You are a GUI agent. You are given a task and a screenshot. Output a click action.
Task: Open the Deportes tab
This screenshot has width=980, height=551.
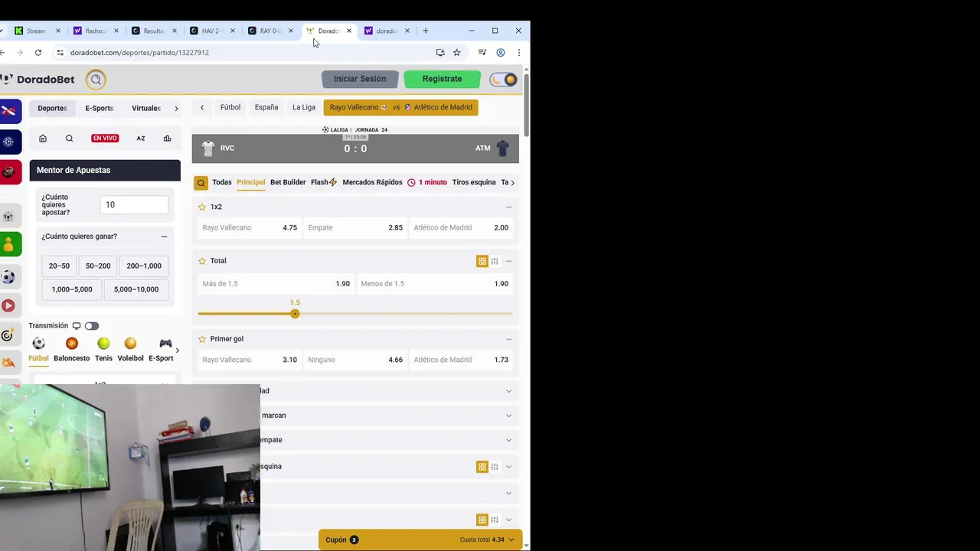(x=52, y=109)
